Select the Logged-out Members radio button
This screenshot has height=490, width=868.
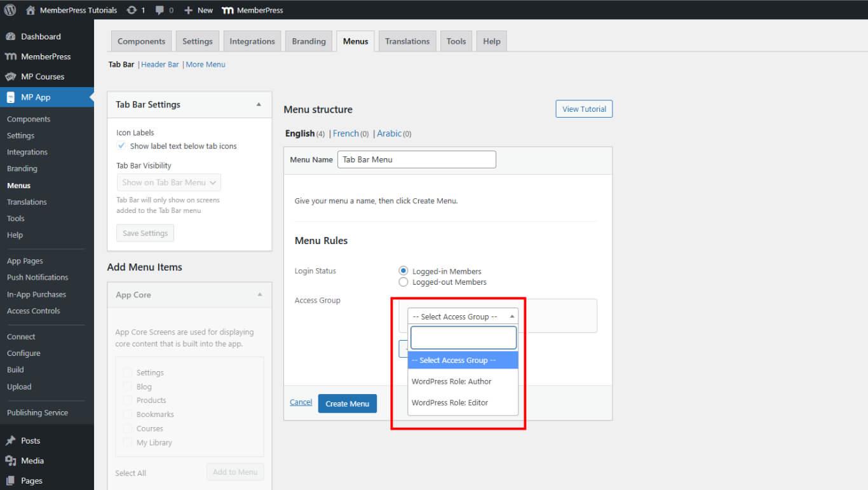403,282
